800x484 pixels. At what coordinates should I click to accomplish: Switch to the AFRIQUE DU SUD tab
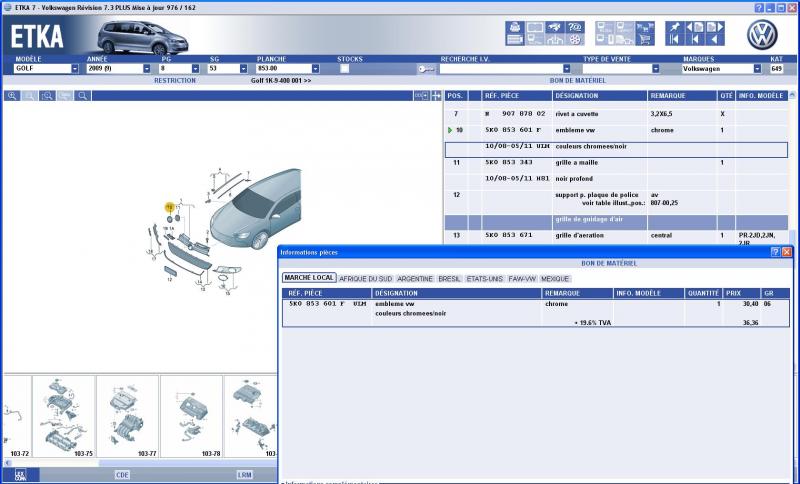pyautogui.click(x=365, y=279)
